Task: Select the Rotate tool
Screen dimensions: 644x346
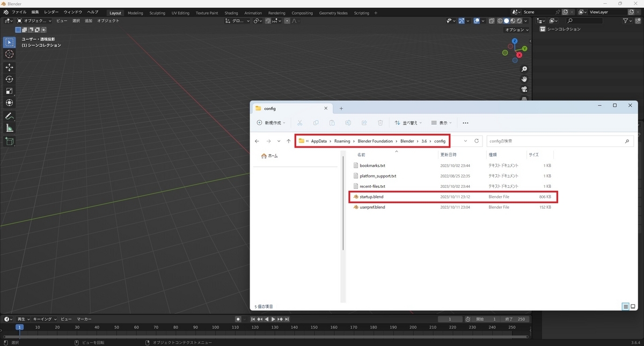Action: [x=9, y=79]
